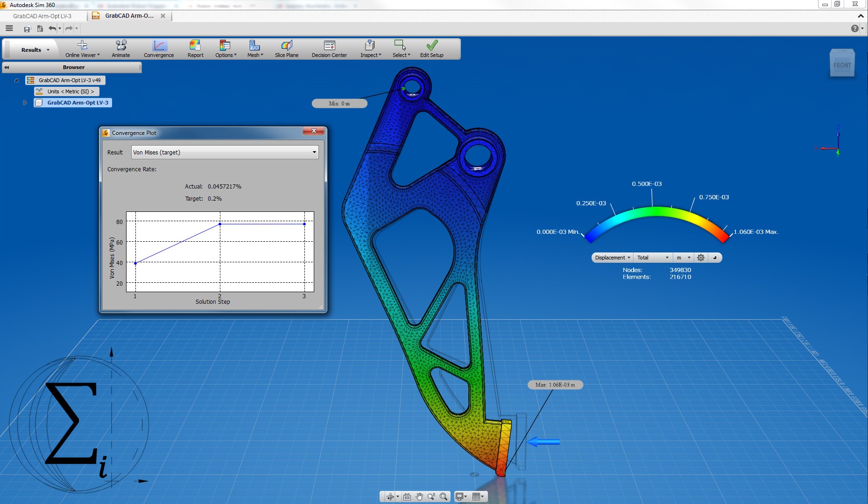Generate a simulation Report
This screenshot has width=868, height=504.
pos(195,49)
